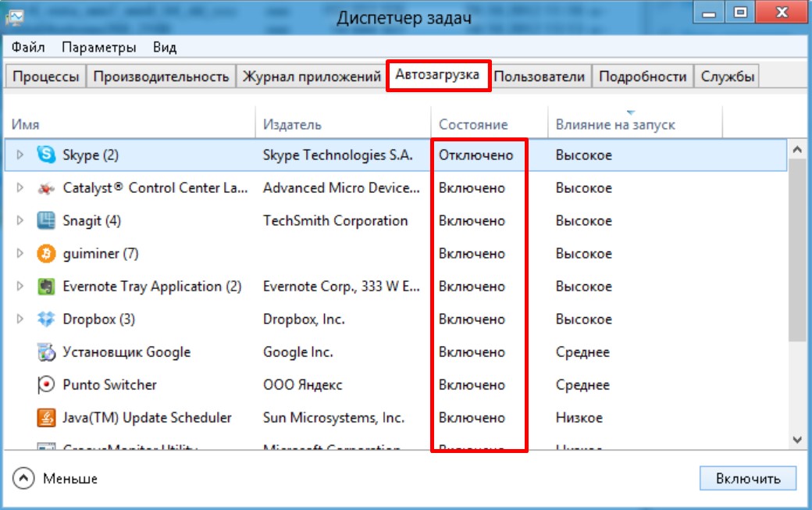The height and width of the screenshot is (510, 812).
Task: Click the Java Update Scheduler icon
Action: [x=46, y=417]
